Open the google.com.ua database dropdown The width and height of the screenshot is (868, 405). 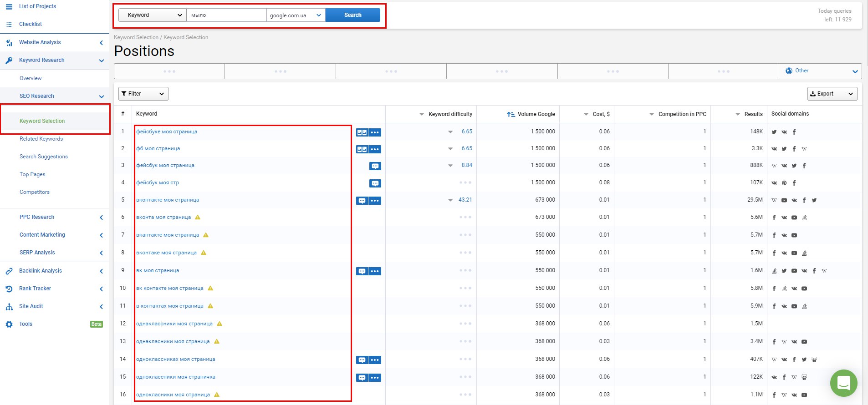(296, 15)
